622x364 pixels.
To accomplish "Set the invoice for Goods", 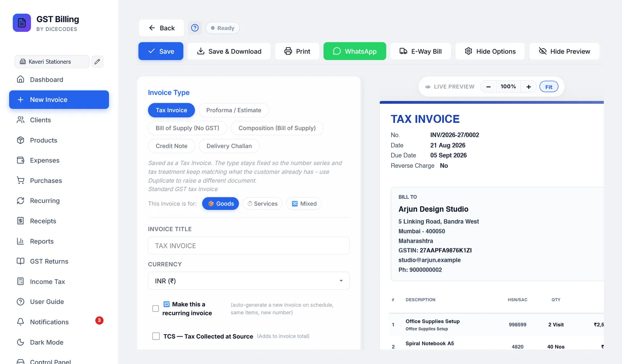I will click(x=220, y=204).
